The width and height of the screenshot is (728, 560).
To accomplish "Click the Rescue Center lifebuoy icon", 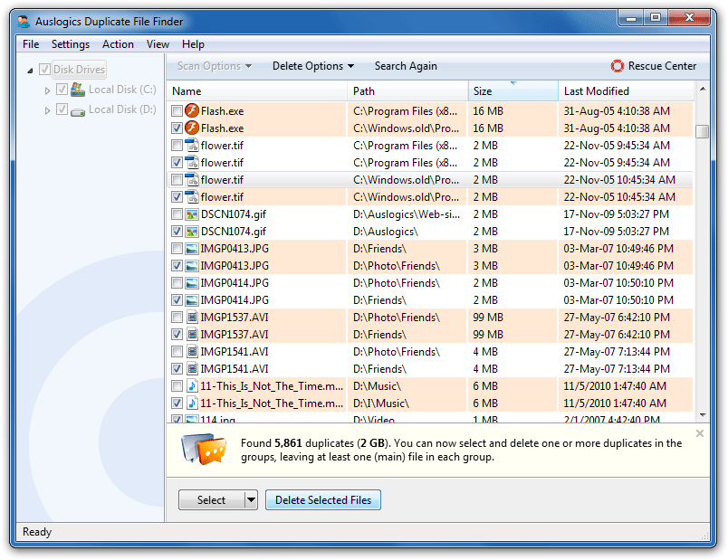I will tap(617, 66).
